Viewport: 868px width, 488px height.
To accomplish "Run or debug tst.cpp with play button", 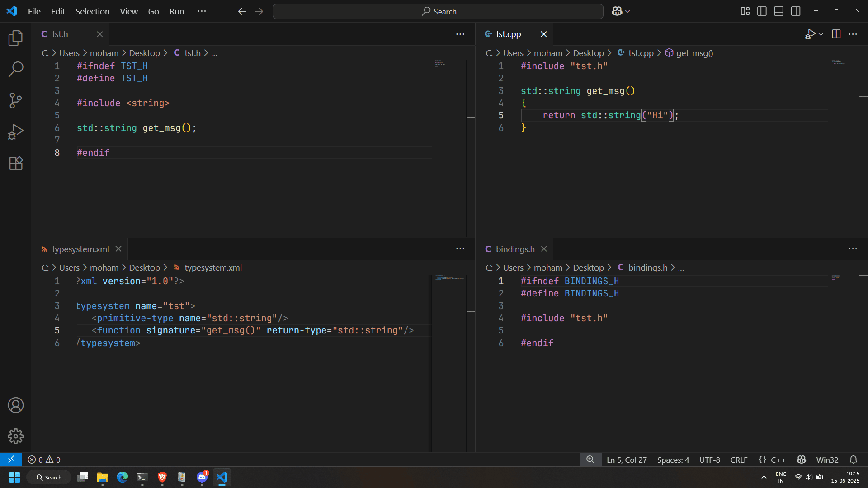I will click(810, 34).
